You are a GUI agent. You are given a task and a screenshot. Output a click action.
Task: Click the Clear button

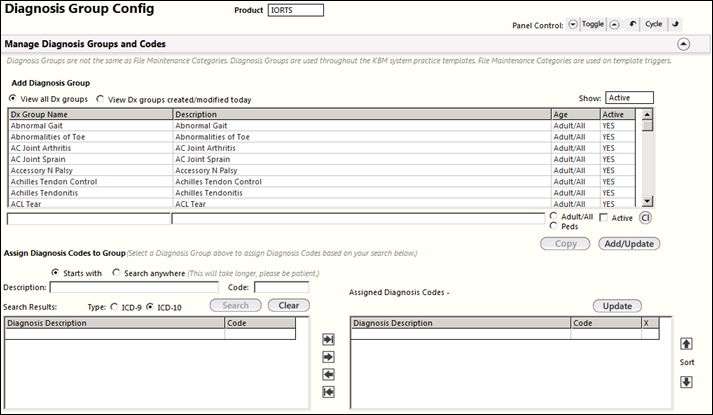(x=289, y=305)
